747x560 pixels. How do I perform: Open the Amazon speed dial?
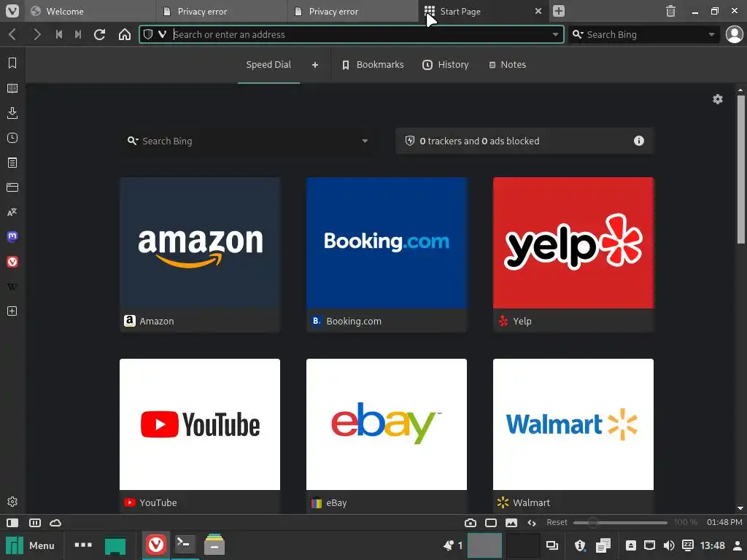click(200, 254)
